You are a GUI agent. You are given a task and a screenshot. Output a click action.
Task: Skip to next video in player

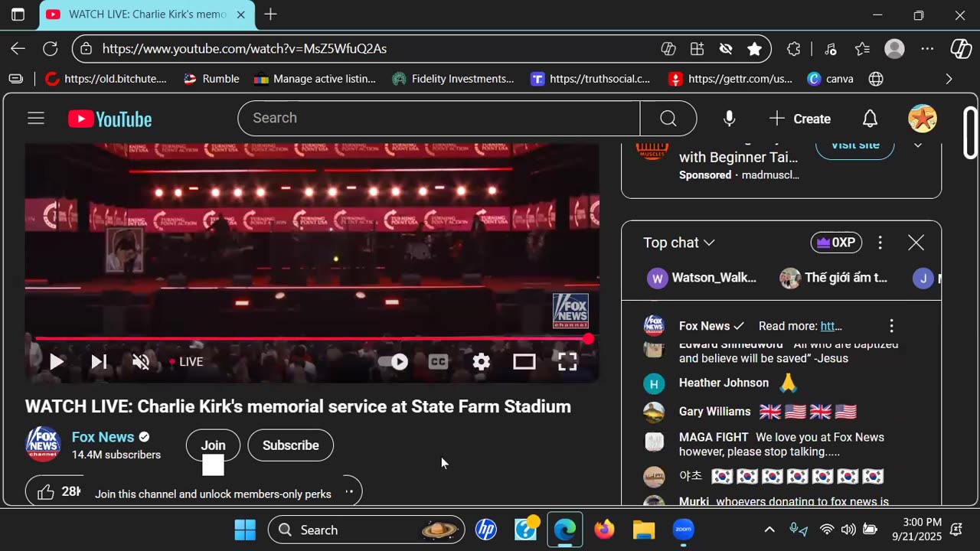(99, 362)
